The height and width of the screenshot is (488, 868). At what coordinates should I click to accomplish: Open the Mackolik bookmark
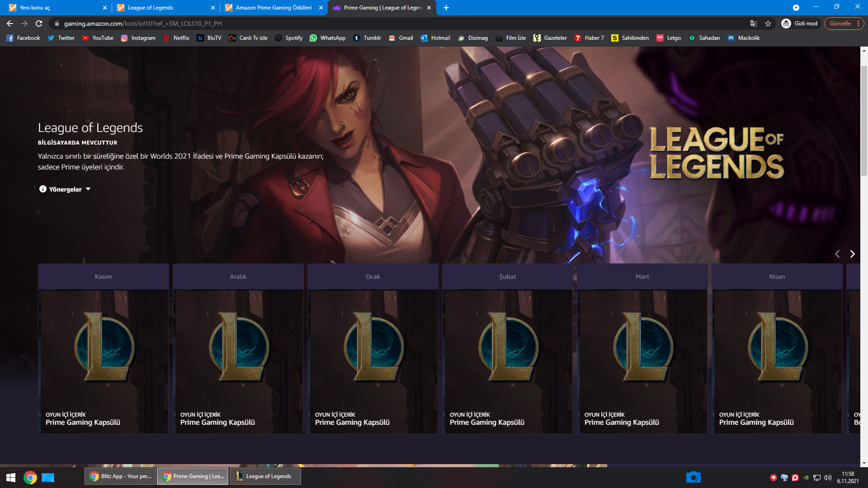click(x=744, y=38)
